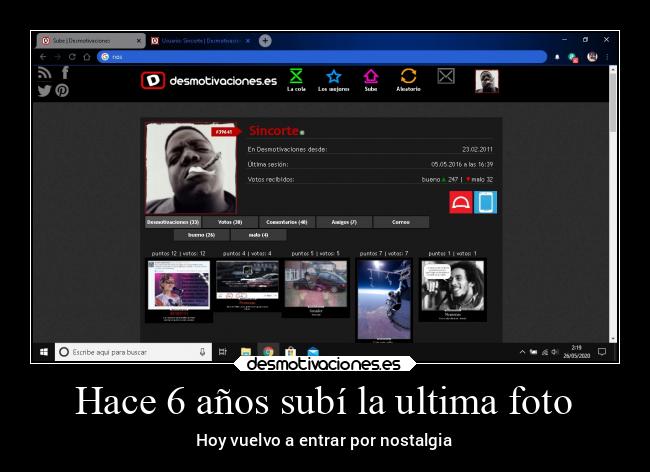Image resolution: width=650 pixels, height=472 pixels.
Task: Open Chrome three-dot menu
Action: coord(607,57)
